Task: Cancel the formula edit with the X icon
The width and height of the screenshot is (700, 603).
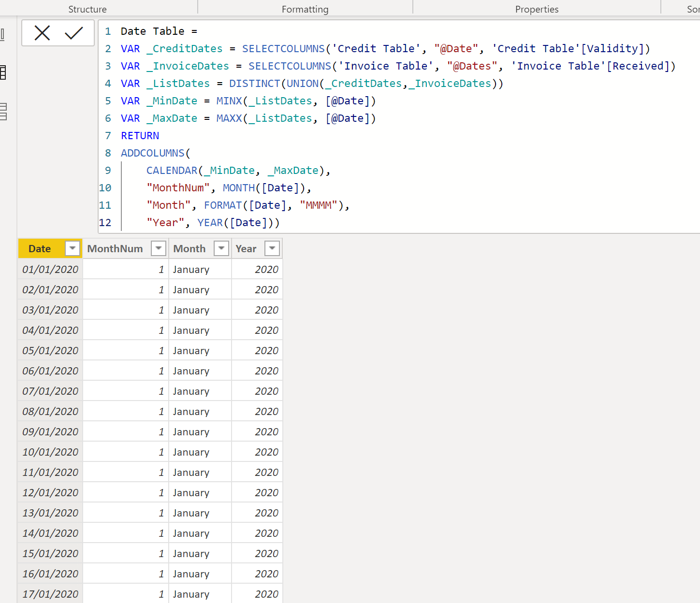Action: [x=43, y=33]
